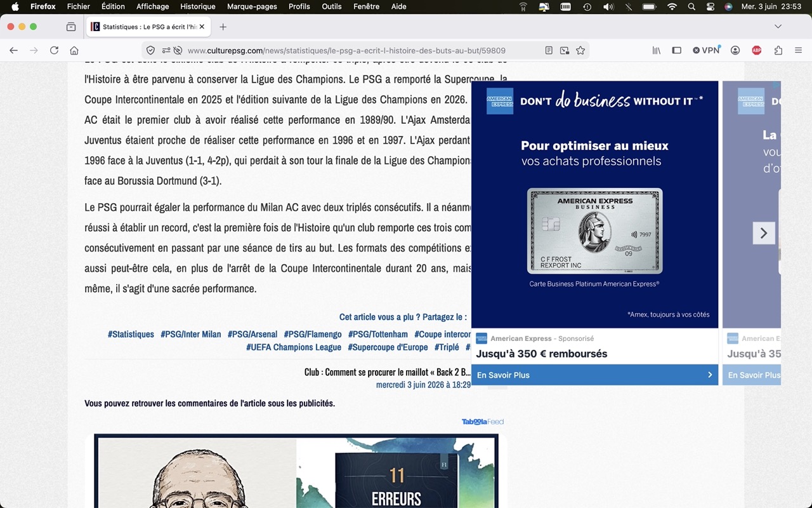Screen dimensions: 812x508
Task: Open the 11 Erreurs sponsored thumbnail
Action: (x=296, y=471)
